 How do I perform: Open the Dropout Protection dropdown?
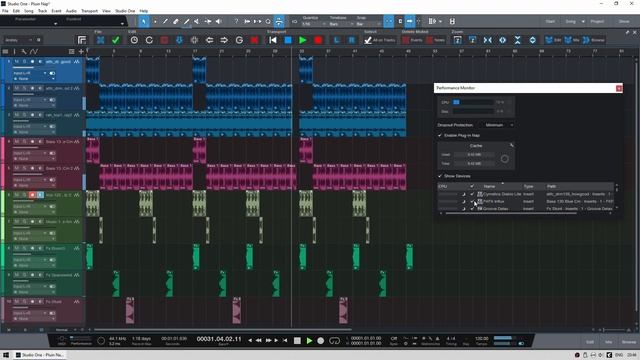[499, 125]
